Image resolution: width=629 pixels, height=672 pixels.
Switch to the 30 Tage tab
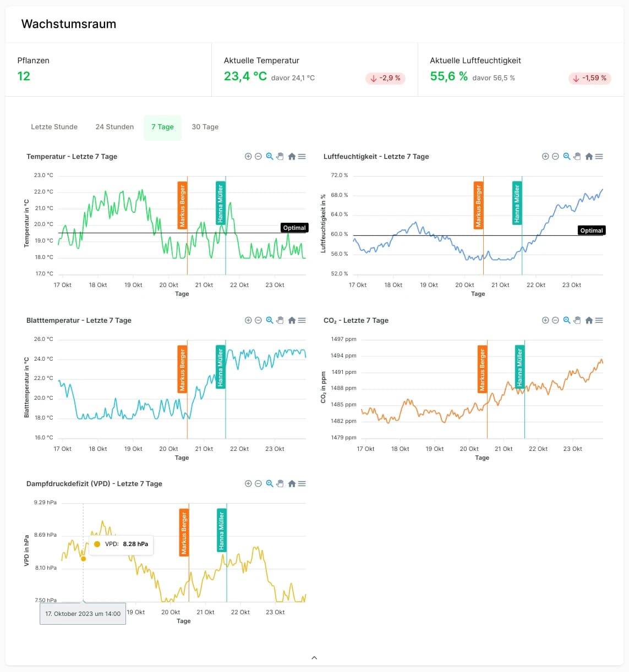(205, 127)
